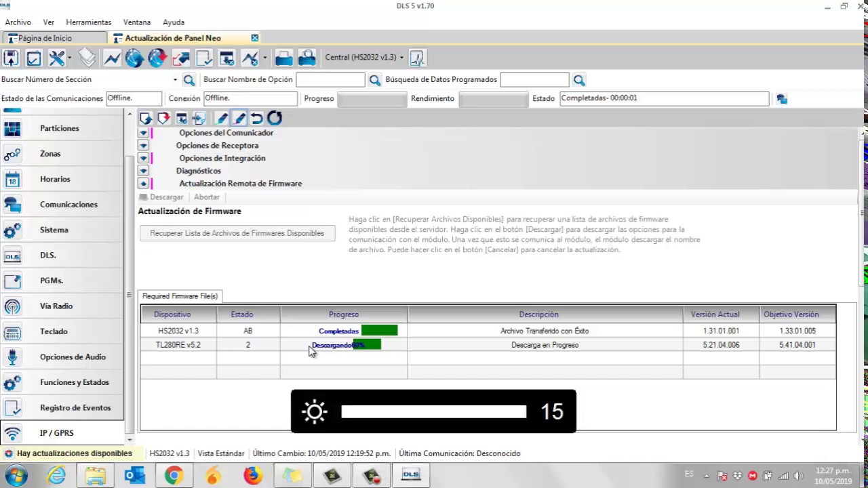The width and height of the screenshot is (868, 488).
Task: Expand Diagnósticos section
Action: tap(143, 171)
